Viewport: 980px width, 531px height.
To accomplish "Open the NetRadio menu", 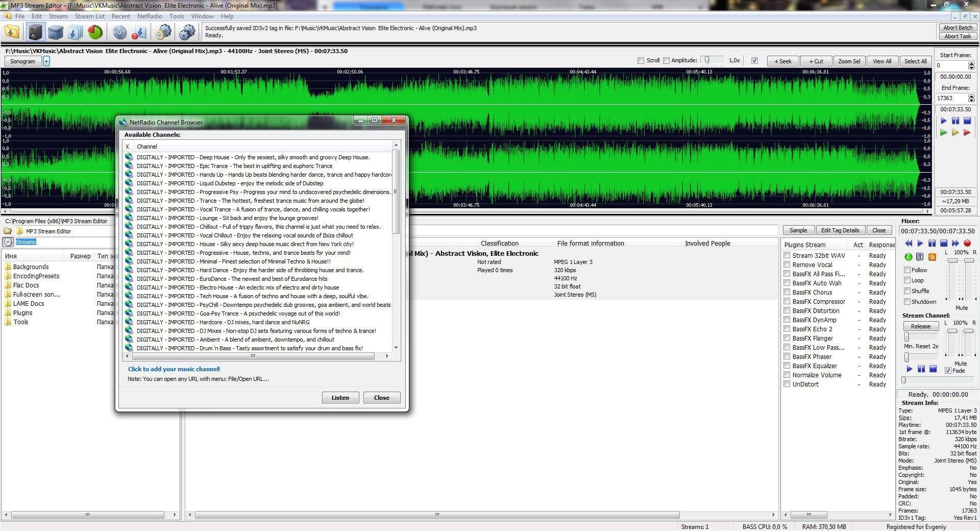I will [x=150, y=16].
